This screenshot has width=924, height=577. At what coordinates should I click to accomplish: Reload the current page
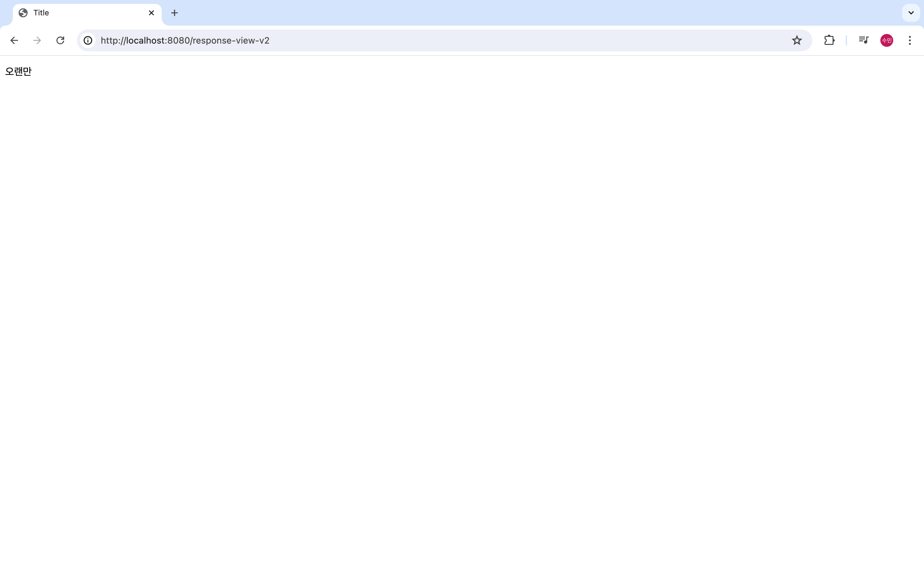point(60,40)
